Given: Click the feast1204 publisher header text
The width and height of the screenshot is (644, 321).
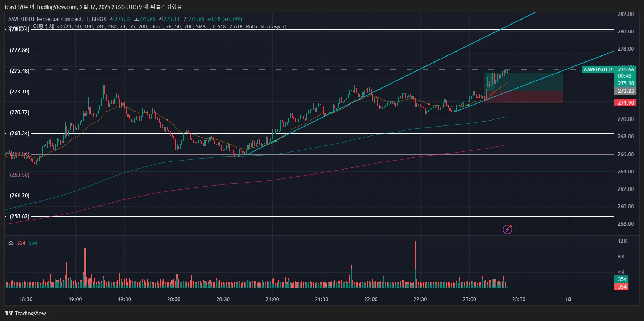Looking at the screenshot, I should point(93,7).
